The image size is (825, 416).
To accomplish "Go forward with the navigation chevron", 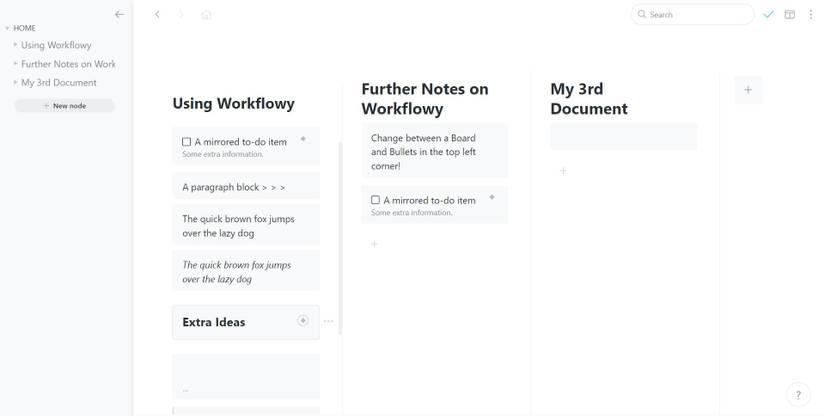I will 181,15.
